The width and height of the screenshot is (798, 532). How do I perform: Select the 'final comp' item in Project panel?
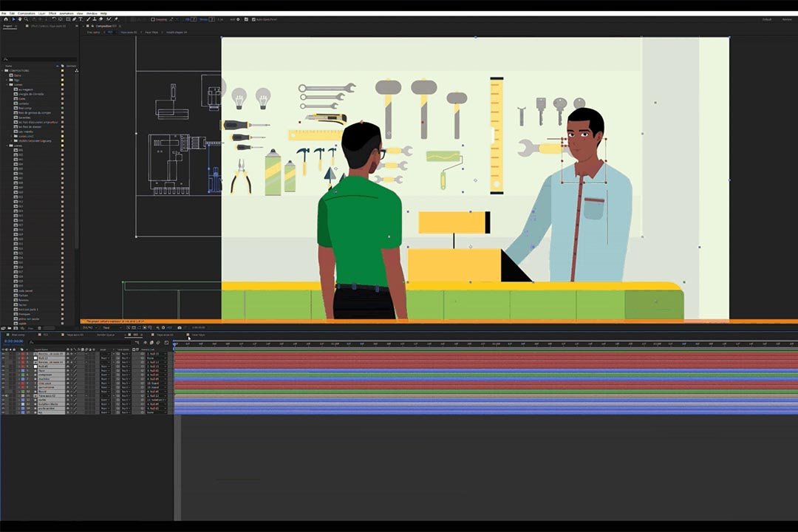[x=25, y=108]
